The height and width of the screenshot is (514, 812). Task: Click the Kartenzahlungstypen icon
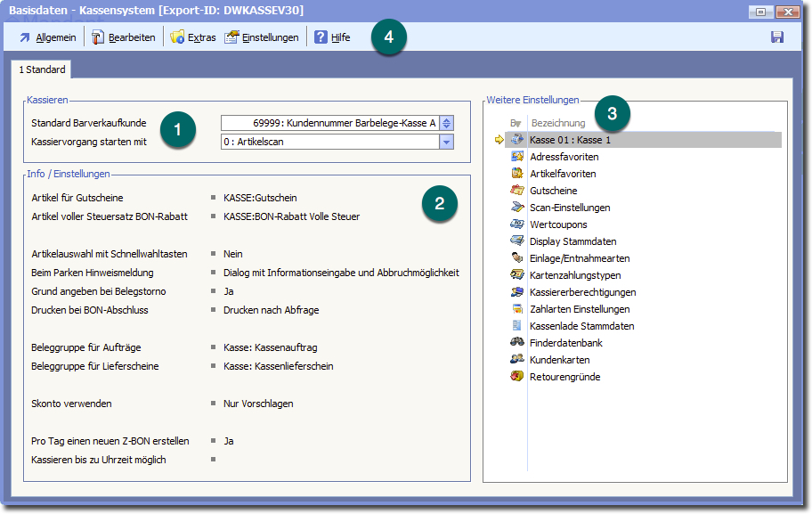(516, 275)
